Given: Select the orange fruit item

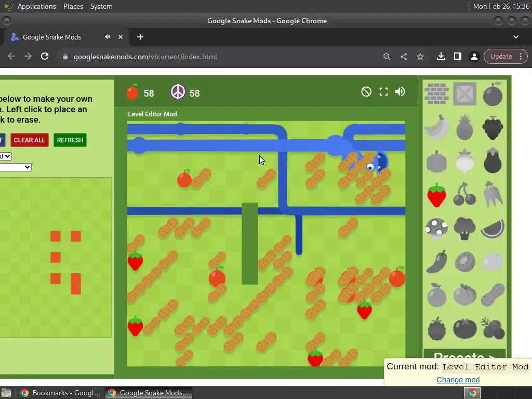Looking at the screenshot, I should (436, 295).
